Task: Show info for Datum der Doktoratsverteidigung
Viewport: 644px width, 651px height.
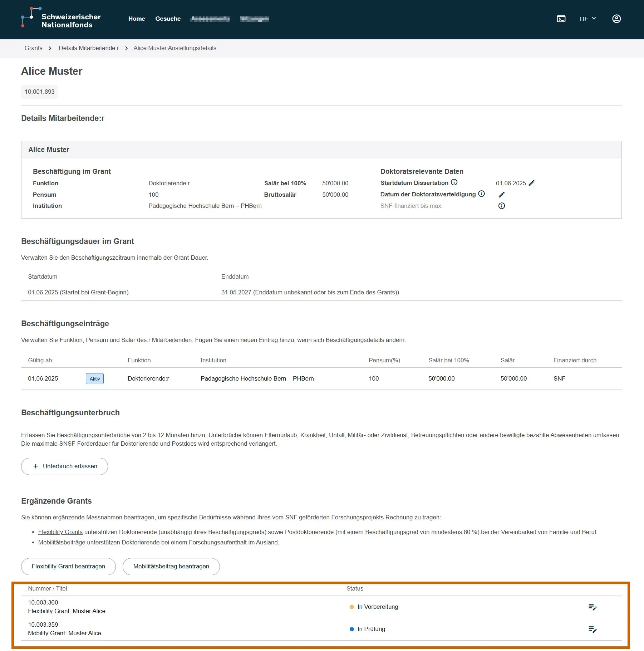Action: (x=482, y=194)
